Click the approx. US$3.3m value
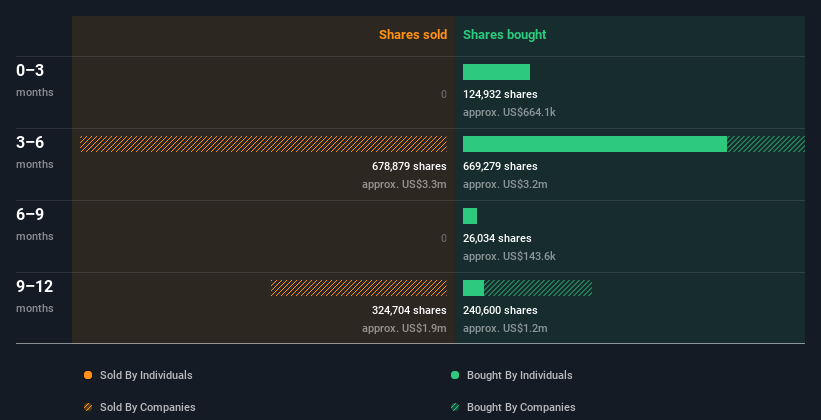 coord(404,184)
